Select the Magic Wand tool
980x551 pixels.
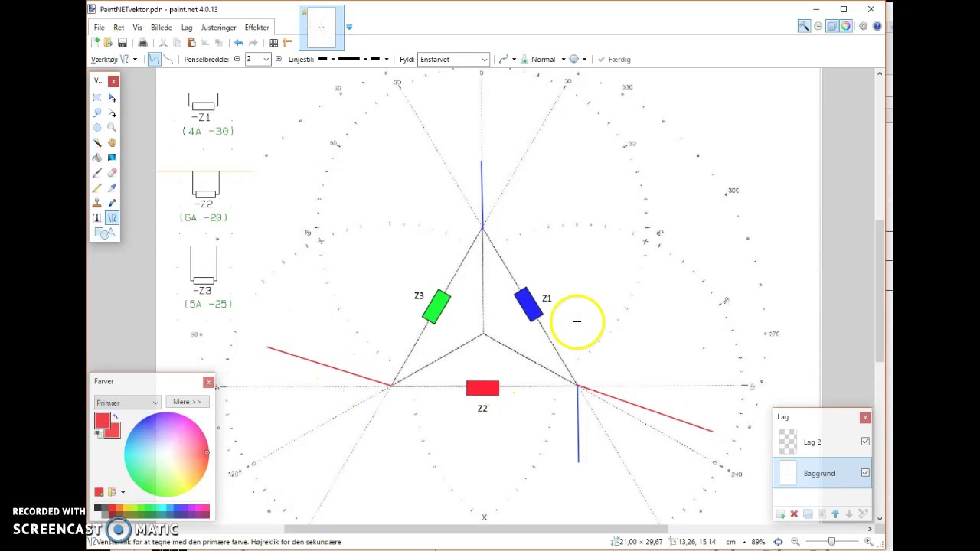[97, 142]
